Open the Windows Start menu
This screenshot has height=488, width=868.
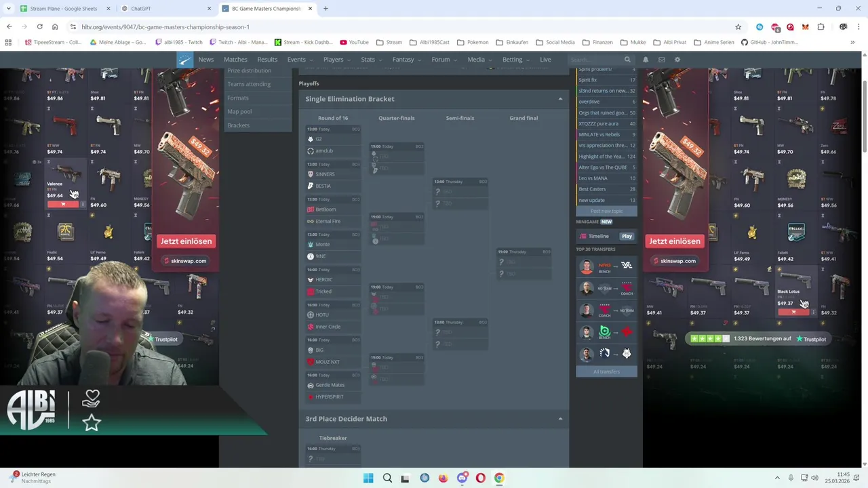368,478
